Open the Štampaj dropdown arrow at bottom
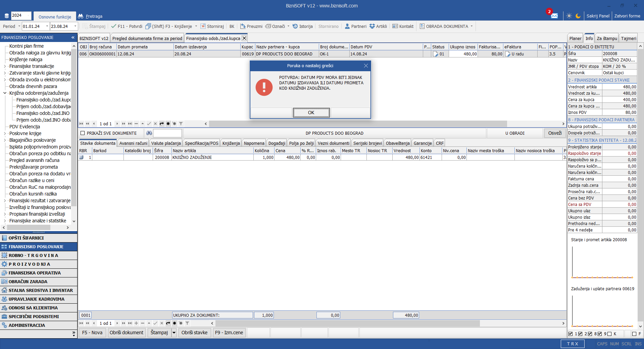Screen dimensions: 644x349 174,333
